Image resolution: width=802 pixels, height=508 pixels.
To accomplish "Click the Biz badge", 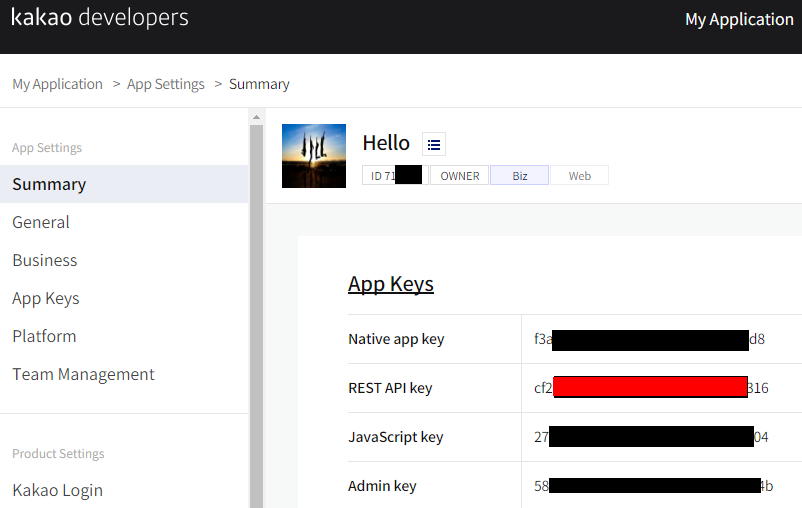I will coord(520,175).
